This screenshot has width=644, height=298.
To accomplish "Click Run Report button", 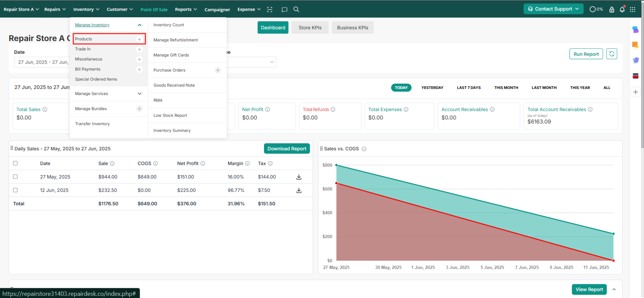I will click(x=586, y=54).
